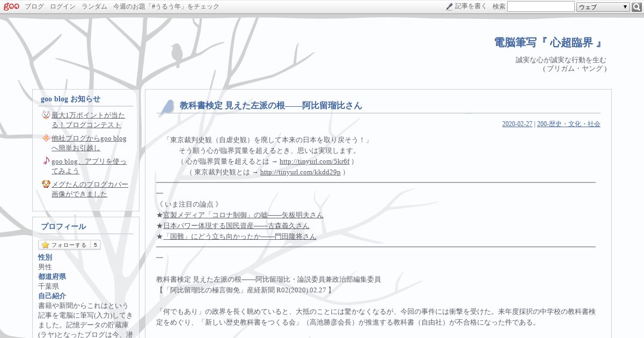Click the follower count 5
The width and height of the screenshot is (644, 338).
pos(95,245)
